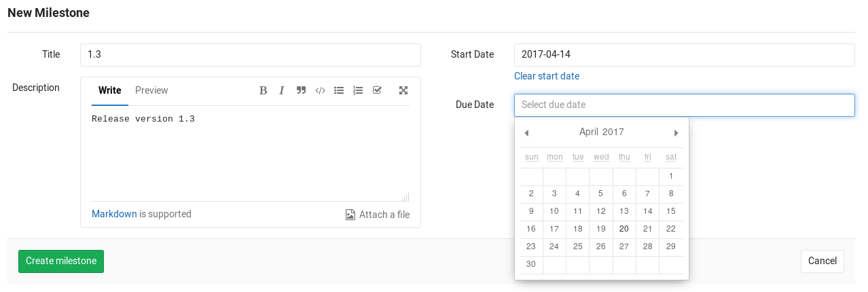Switch to the Write tab
The height and width of the screenshot is (292, 868).
pyautogui.click(x=110, y=90)
